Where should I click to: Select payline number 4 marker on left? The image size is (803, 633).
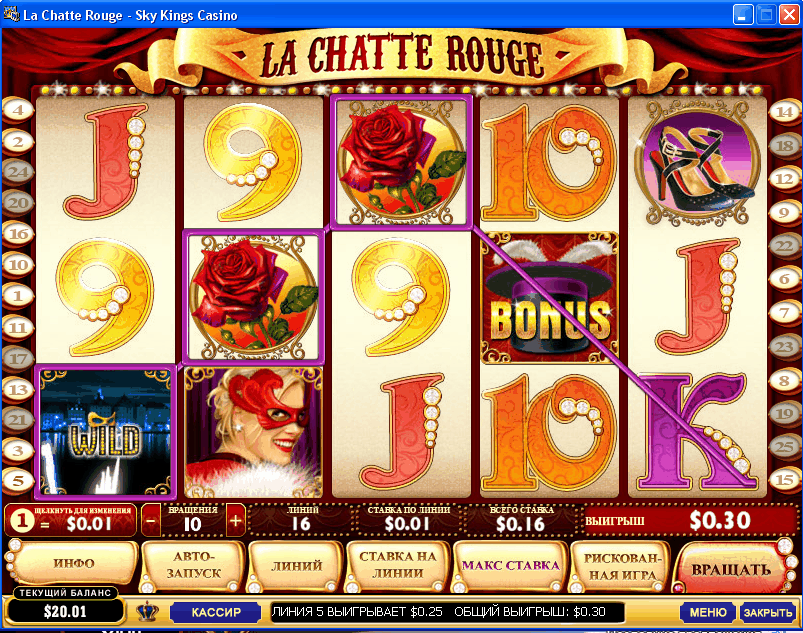tap(18, 110)
